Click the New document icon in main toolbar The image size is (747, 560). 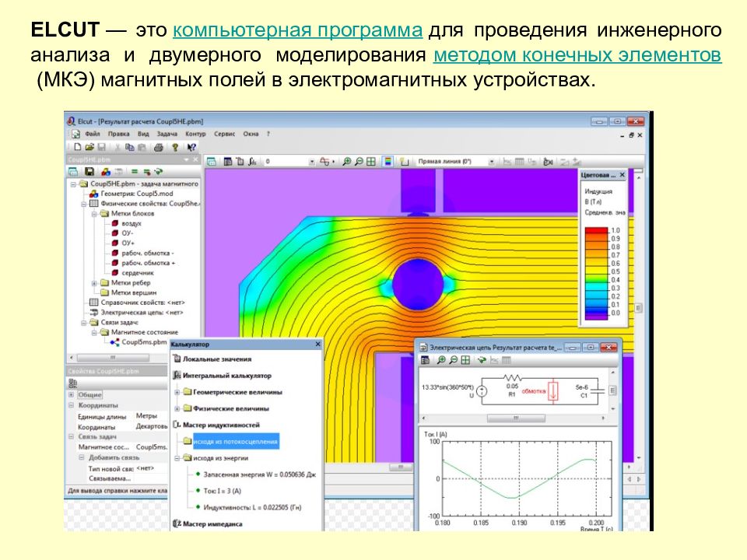78,147
